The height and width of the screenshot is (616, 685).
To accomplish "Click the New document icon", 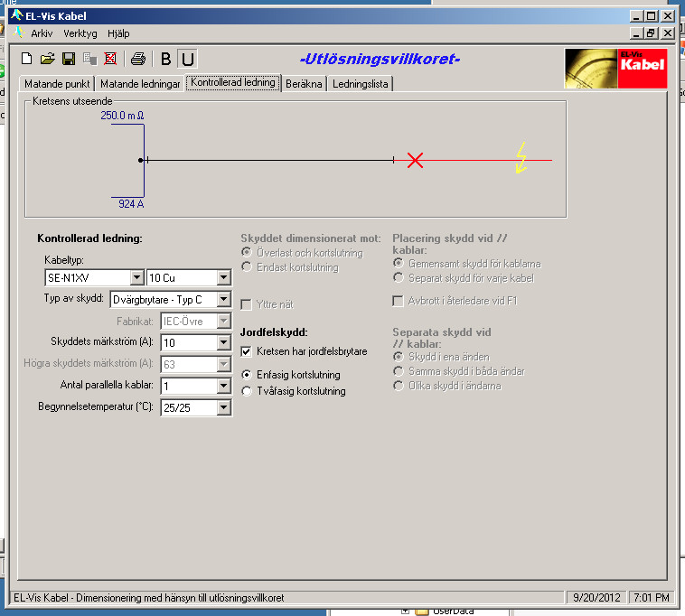I will coord(27,60).
